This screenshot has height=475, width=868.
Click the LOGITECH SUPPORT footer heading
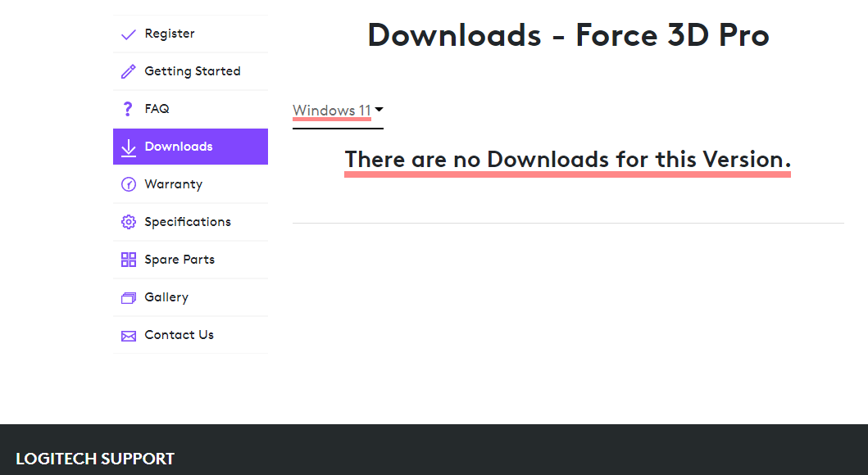(x=95, y=459)
